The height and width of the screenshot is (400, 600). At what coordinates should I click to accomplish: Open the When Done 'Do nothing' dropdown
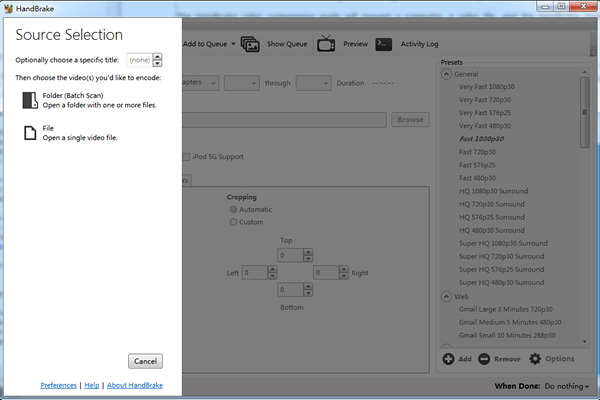567,386
